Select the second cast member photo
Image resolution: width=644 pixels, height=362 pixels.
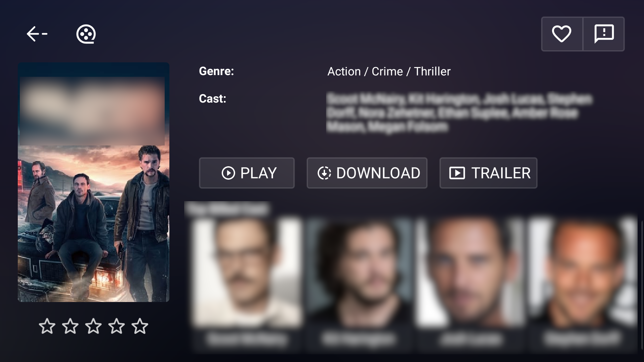[359, 272]
